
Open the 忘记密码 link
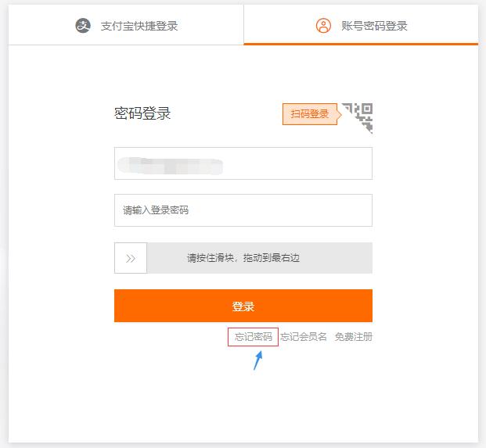pos(254,337)
